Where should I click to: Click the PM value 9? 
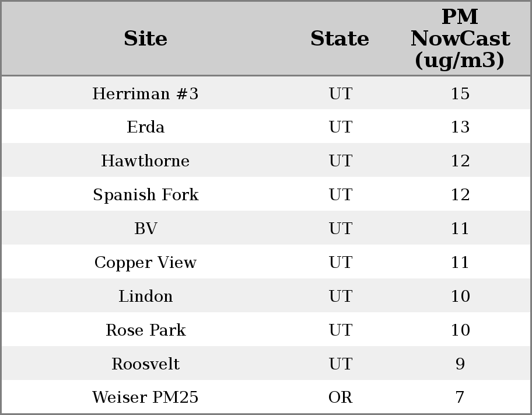click(460, 364)
